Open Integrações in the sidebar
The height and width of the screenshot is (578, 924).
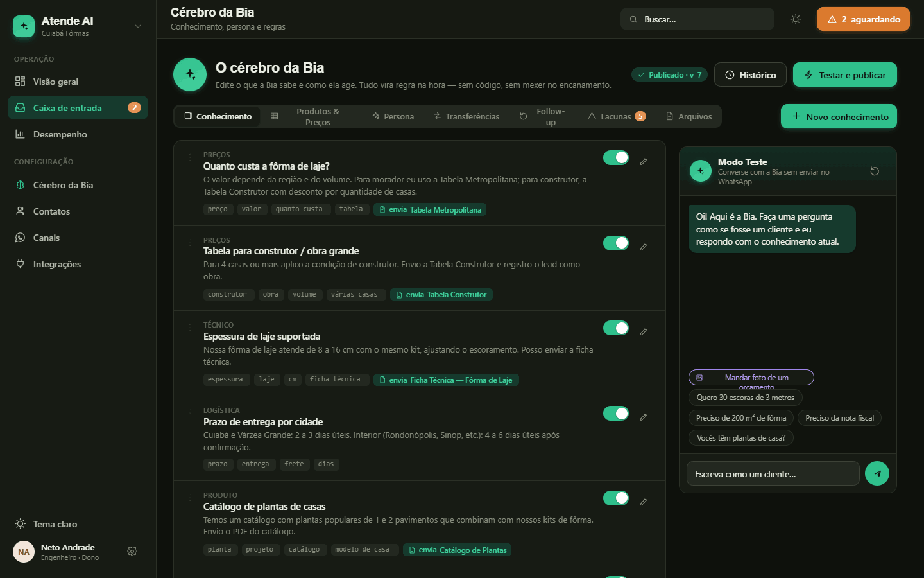pyautogui.click(x=78, y=264)
